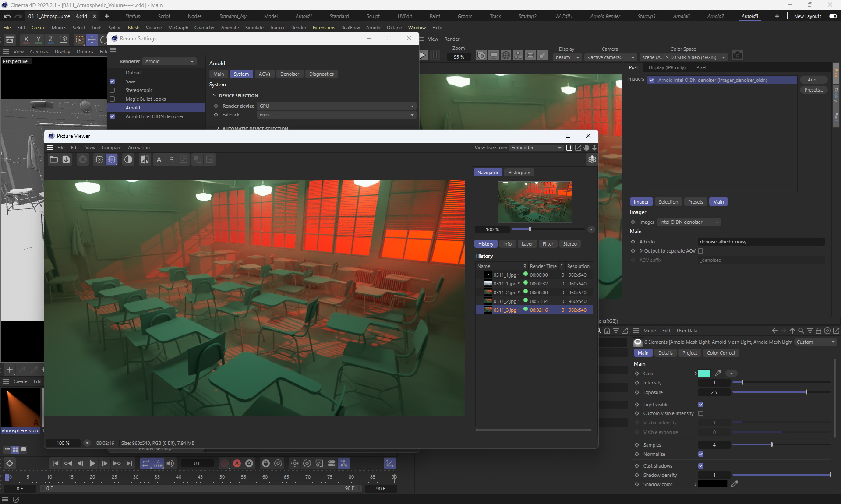Switch to the Diagnostics tab

[321, 74]
